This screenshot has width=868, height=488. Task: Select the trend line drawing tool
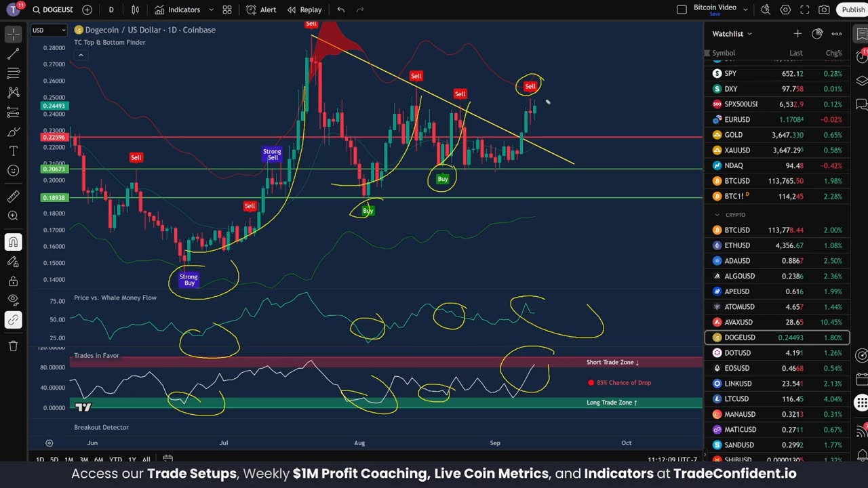pos(13,54)
